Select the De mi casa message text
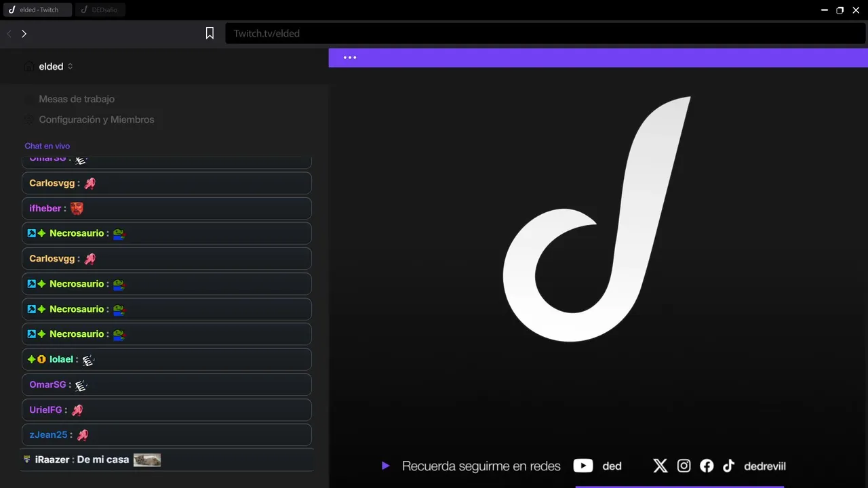The height and width of the screenshot is (488, 868). (103, 460)
